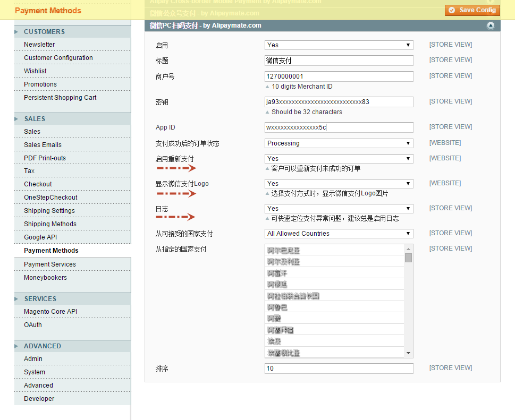Open OneStepCheckout settings

[50, 197]
